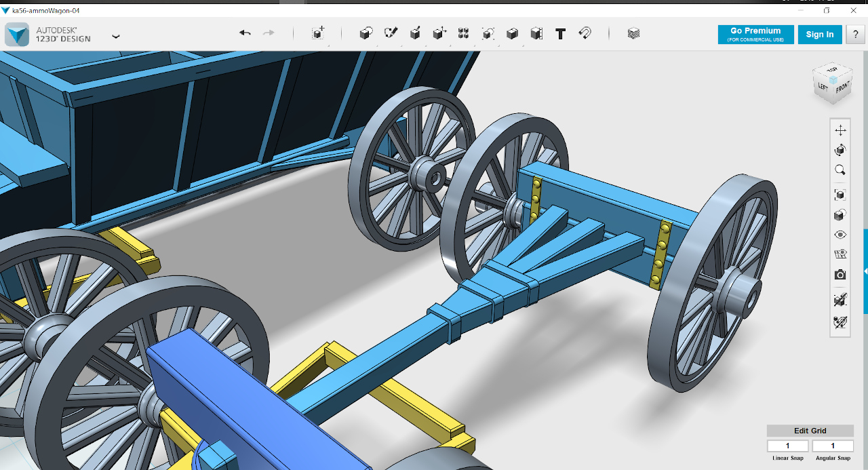Take a screenshot with camera icon
Screen dimensions: 868x470
point(840,275)
